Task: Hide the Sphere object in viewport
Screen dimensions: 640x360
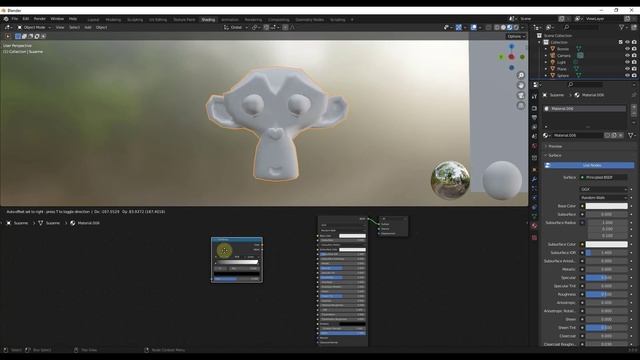Action: 627,75
